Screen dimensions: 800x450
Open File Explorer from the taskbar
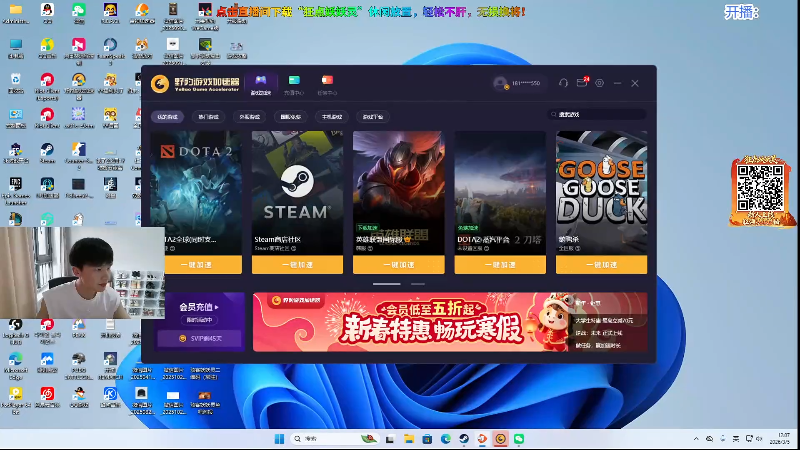click(x=409, y=439)
